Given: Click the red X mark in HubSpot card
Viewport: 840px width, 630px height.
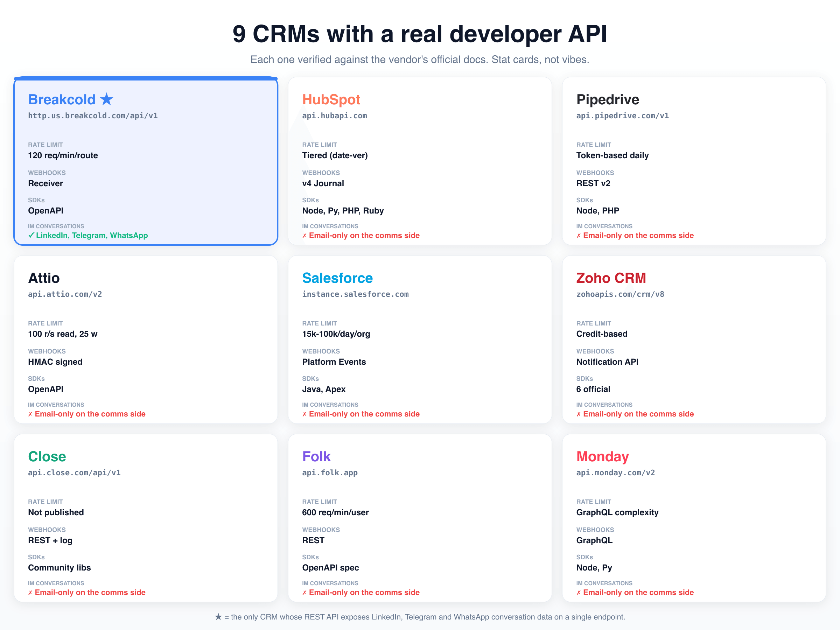Looking at the screenshot, I should 304,236.
